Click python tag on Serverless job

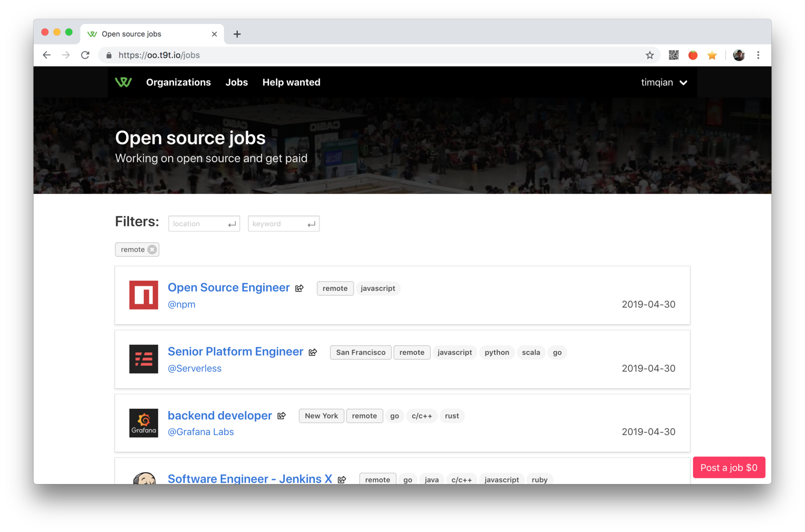tap(497, 352)
